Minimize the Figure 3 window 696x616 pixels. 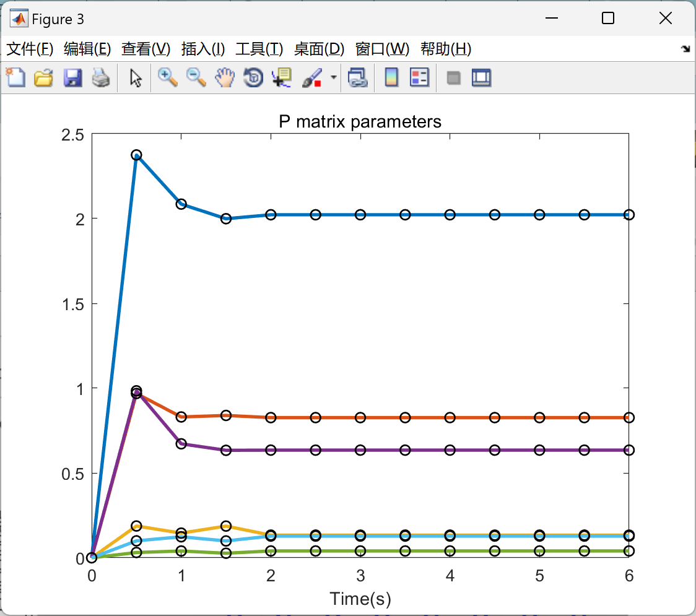[x=552, y=18]
